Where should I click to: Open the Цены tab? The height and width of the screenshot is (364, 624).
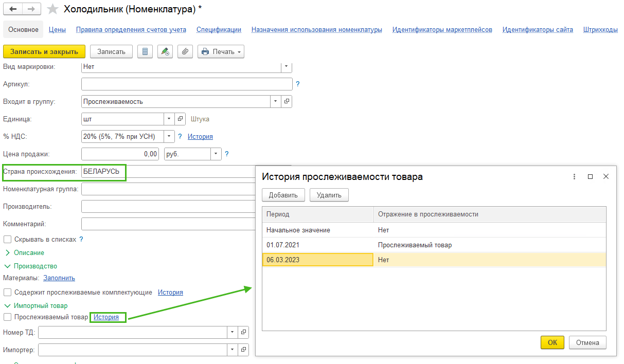tap(57, 29)
